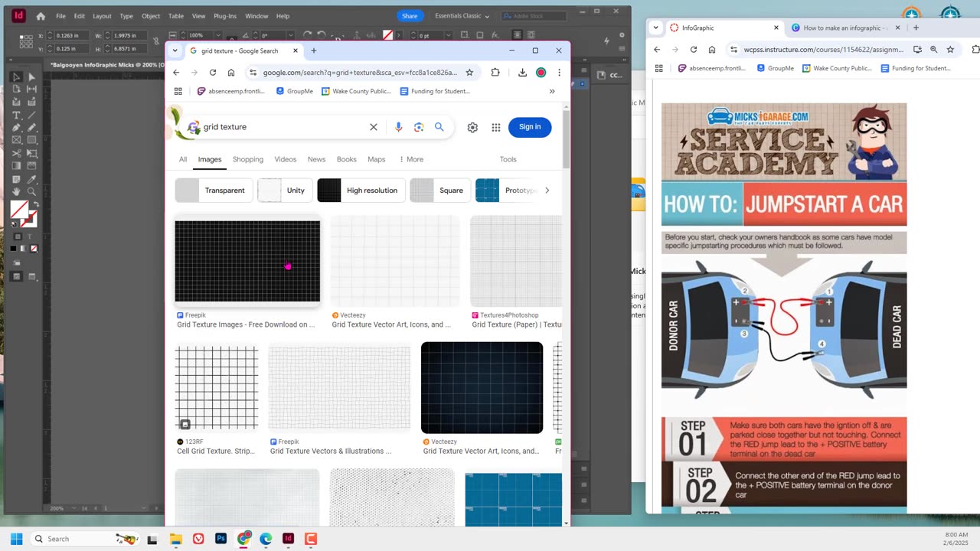980x551 pixels.
Task: Click Google Lens search by image icon
Action: (419, 127)
